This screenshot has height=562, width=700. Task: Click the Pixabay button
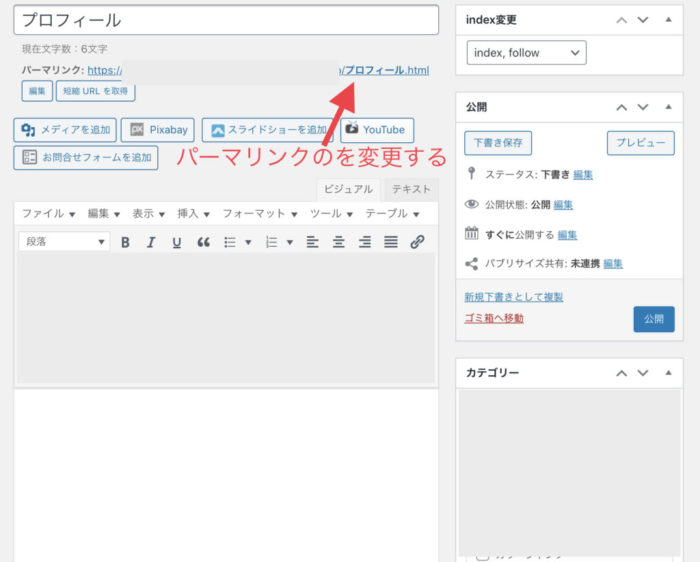pos(158,130)
